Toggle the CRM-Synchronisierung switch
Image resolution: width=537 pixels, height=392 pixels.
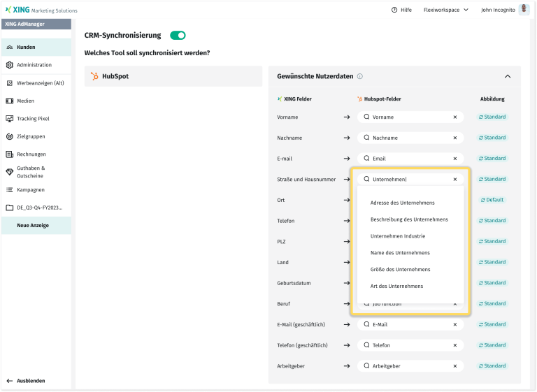tap(178, 35)
